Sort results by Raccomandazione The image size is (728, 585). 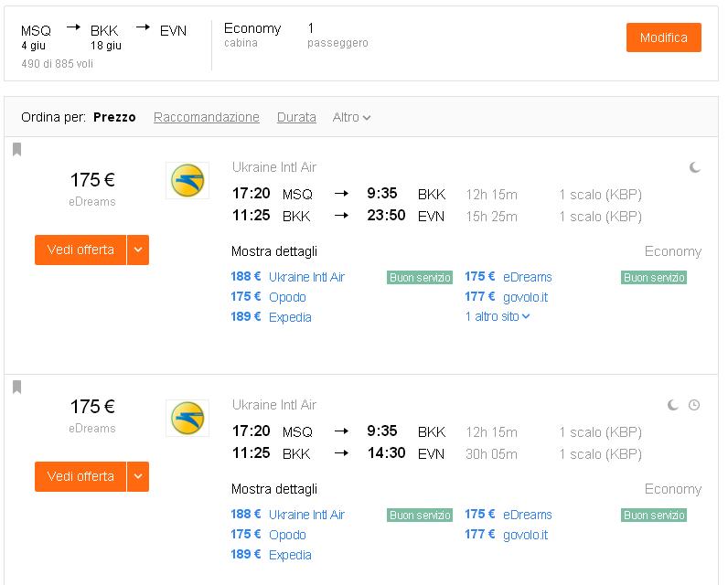click(x=207, y=117)
